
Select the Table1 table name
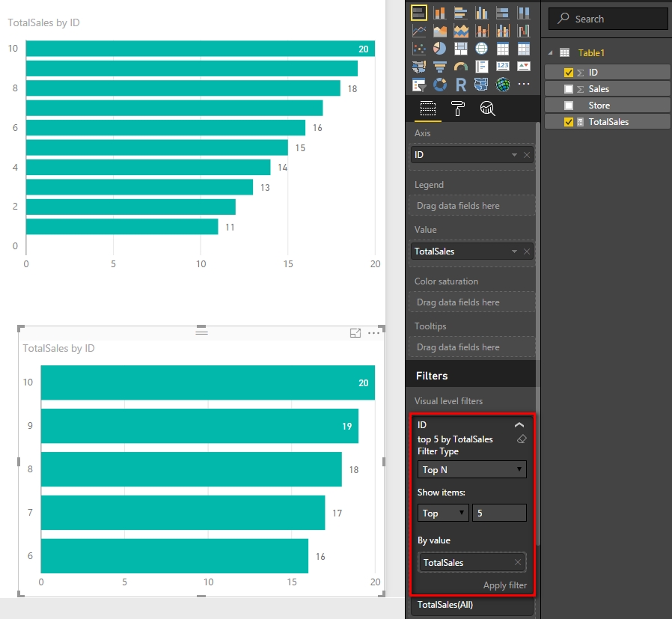(x=591, y=52)
